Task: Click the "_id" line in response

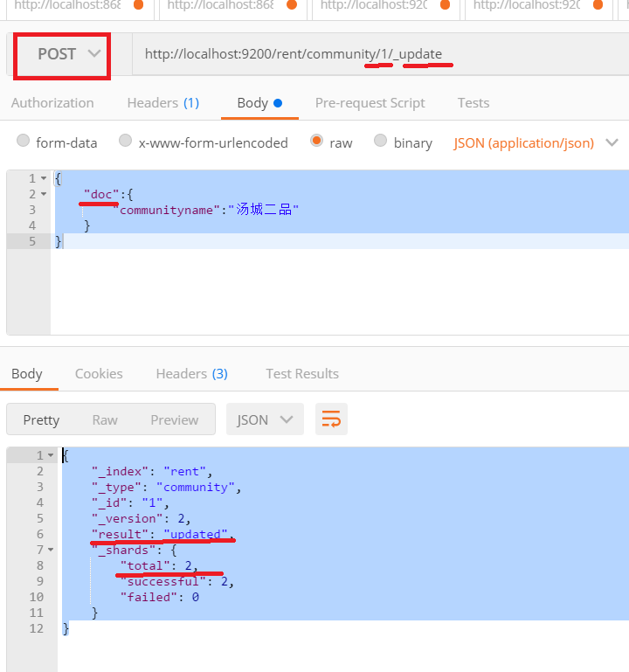Action: [130, 502]
